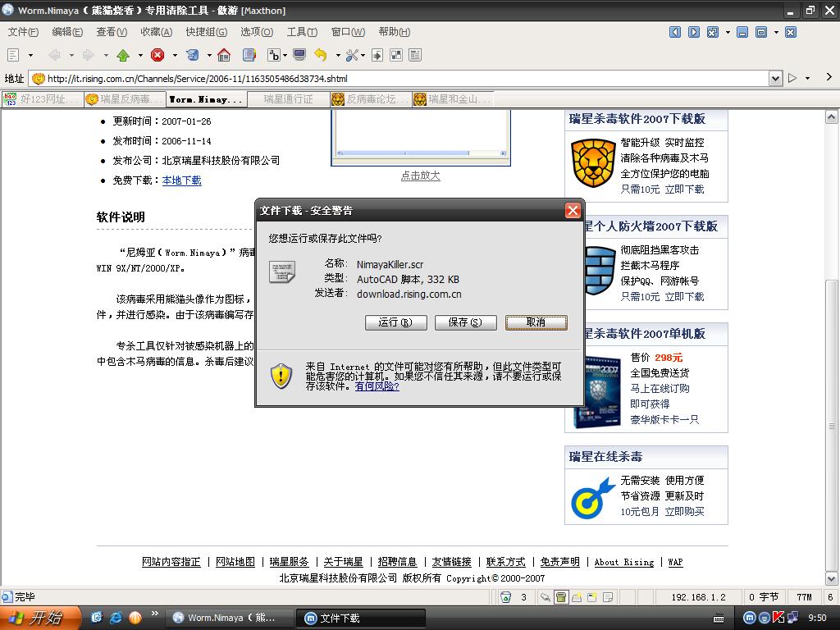Click the text size 'ab' icon

(274, 55)
